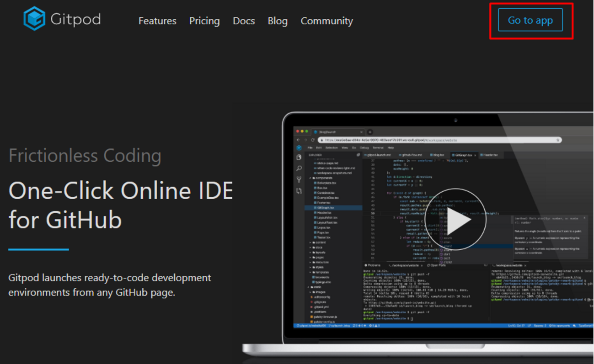
Task: Select GitGraph.tsx in the Explorer file list
Action: pyautogui.click(x=325, y=208)
